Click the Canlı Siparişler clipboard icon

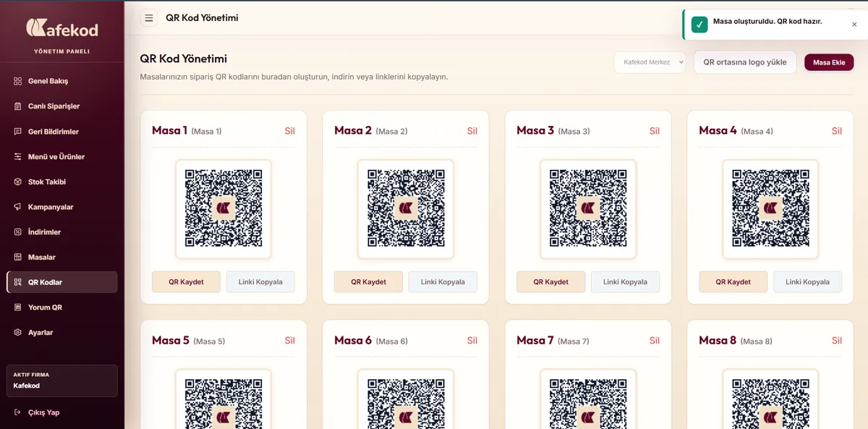[18, 106]
